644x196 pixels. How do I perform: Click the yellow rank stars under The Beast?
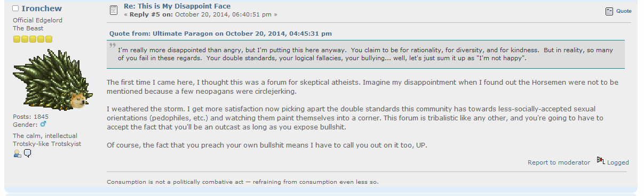coord(33,39)
